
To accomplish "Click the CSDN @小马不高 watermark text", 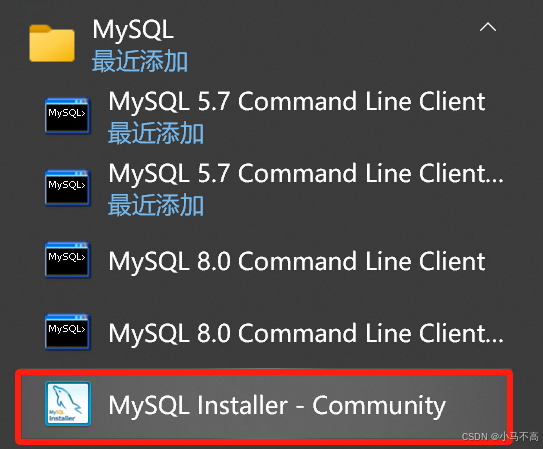I will point(500,437).
